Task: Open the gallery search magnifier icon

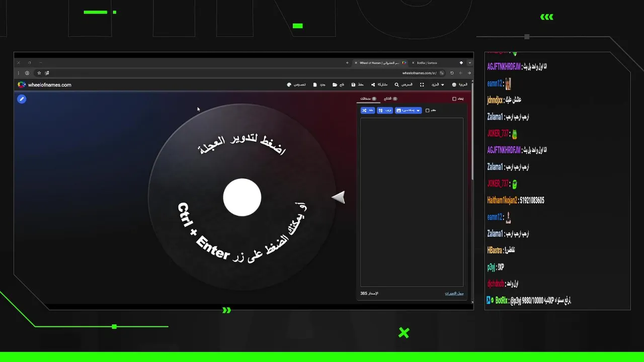Action: click(396, 84)
